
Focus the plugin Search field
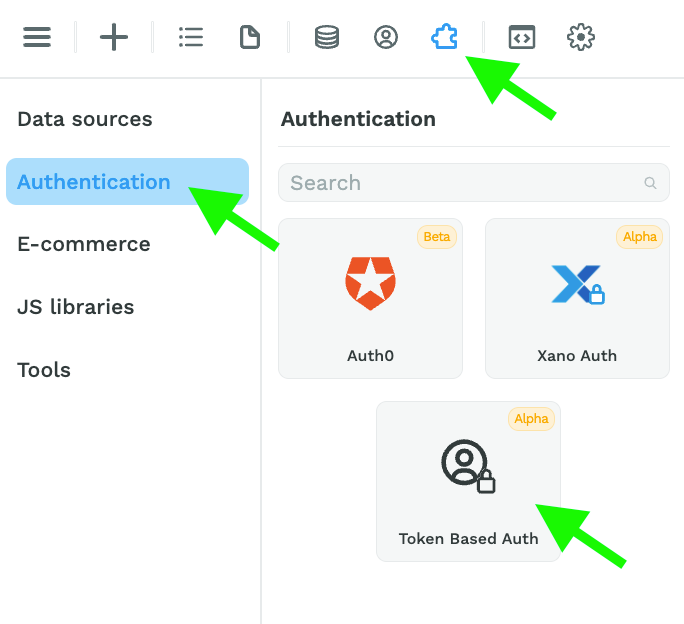(474, 182)
